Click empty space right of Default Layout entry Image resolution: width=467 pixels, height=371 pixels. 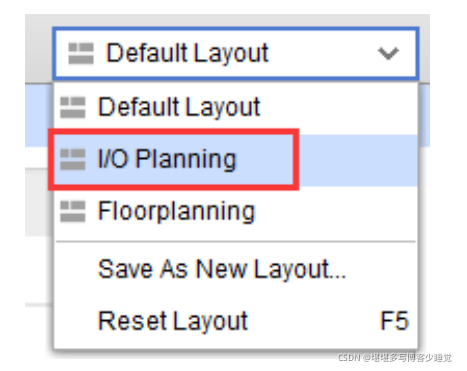pos(338,108)
